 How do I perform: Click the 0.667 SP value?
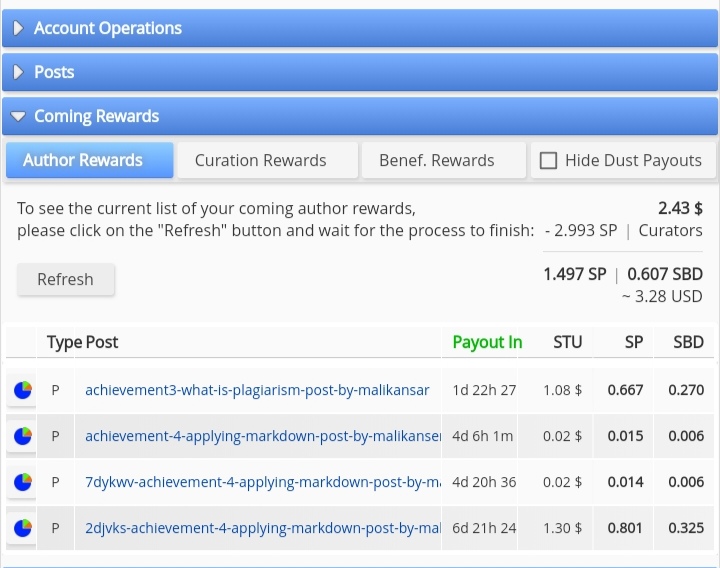pos(625,390)
